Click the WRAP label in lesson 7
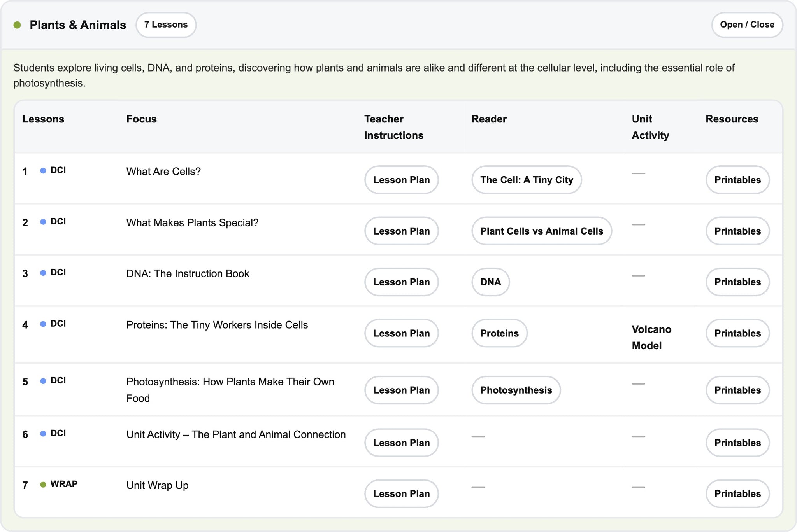The image size is (797, 532). (x=64, y=484)
